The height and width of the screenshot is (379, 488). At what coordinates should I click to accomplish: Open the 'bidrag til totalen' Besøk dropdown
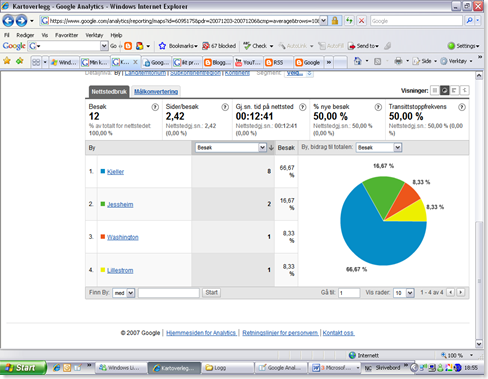point(379,147)
